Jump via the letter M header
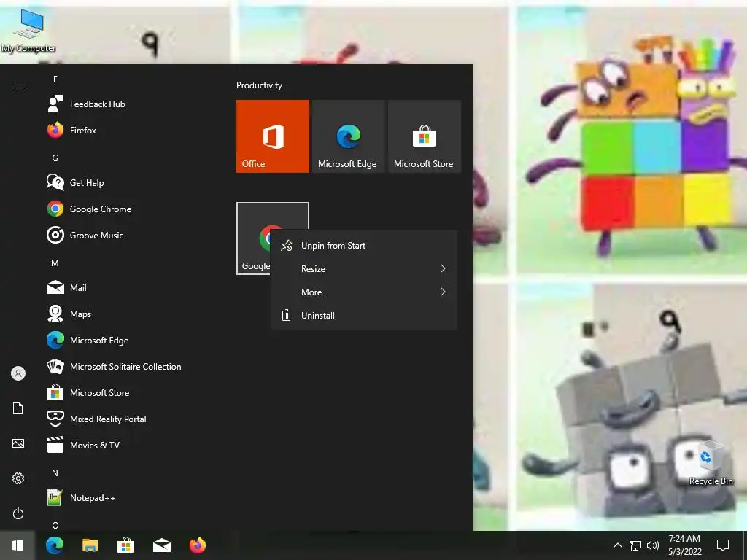 point(55,262)
